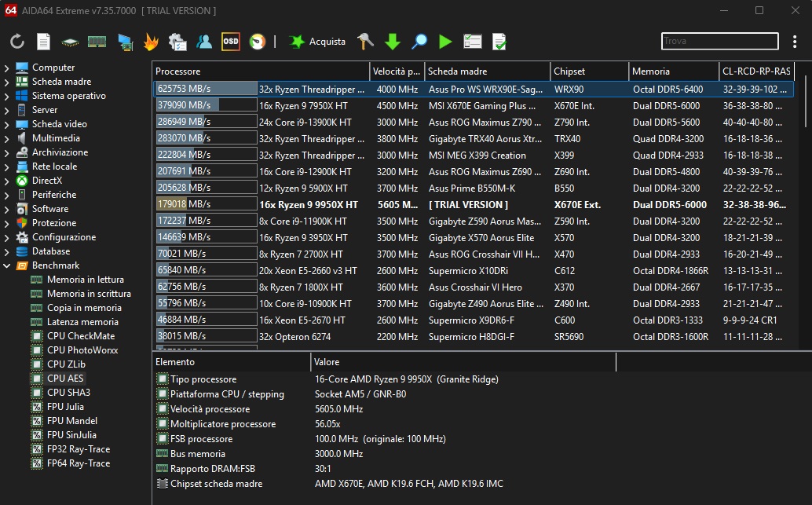Expand the Scheda madre tree node
Viewport: 812px width, 505px height.
click(x=7, y=82)
